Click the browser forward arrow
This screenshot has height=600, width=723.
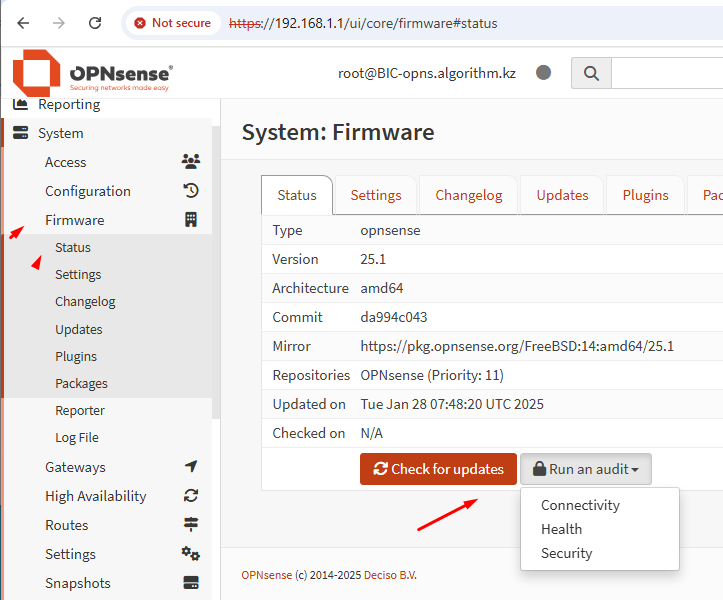click(59, 23)
